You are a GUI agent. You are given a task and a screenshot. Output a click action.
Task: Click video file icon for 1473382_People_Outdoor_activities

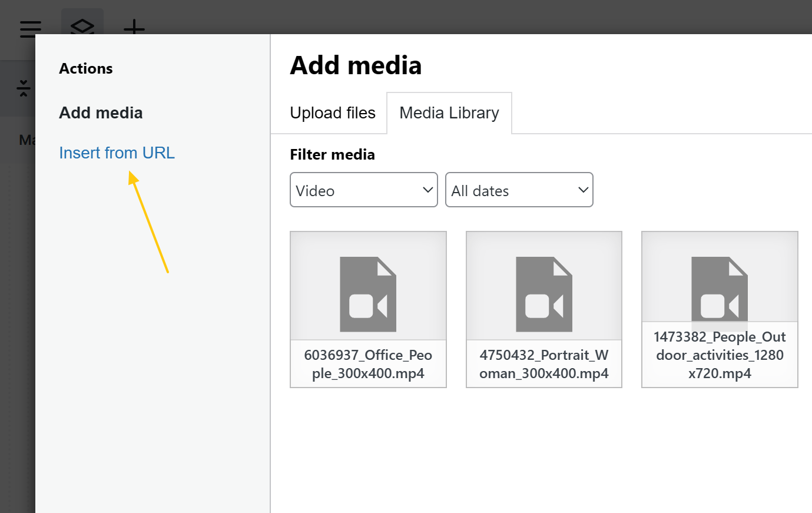[x=719, y=289]
